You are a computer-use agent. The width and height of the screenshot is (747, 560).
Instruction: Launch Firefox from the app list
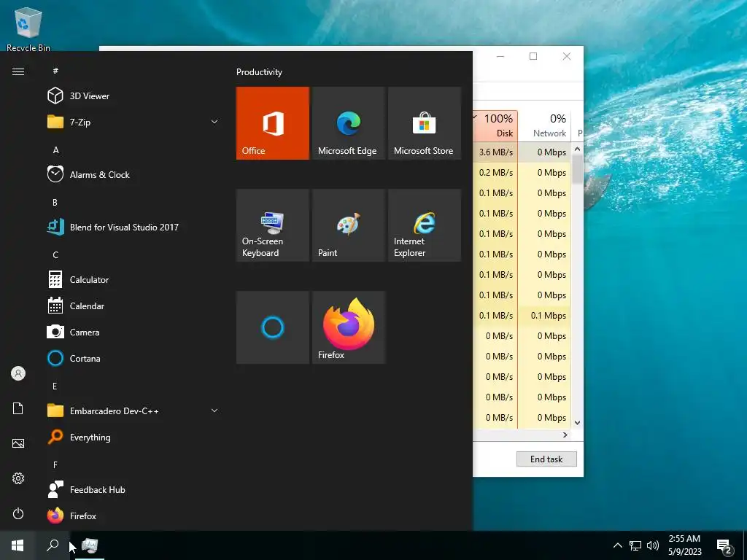(131, 516)
